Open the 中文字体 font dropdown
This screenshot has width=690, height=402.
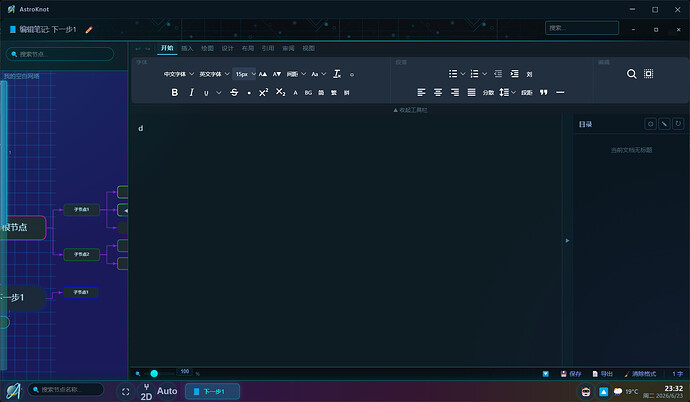tap(179, 74)
